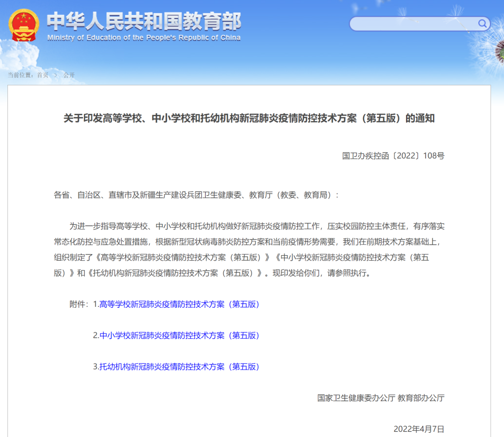Viewport: 504px width, 437px height.
Task: Click the date 2022年4月7日
Action: (x=419, y=429)
